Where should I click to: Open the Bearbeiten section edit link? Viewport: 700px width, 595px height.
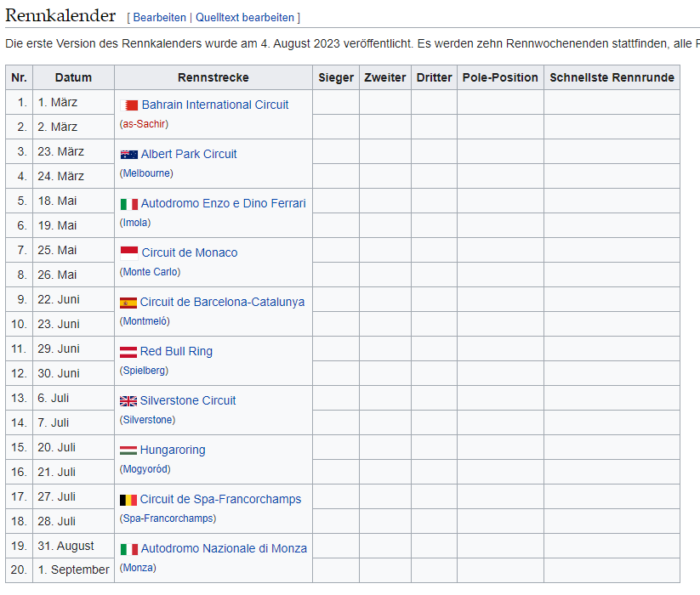tap(158, 17)
